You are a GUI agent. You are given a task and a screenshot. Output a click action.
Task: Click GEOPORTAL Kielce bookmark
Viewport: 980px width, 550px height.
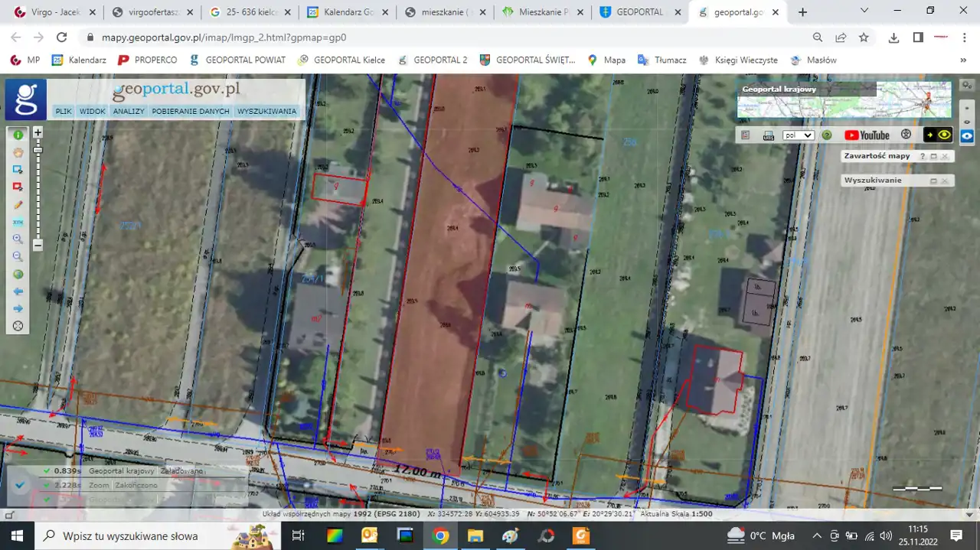pos(341,60)
